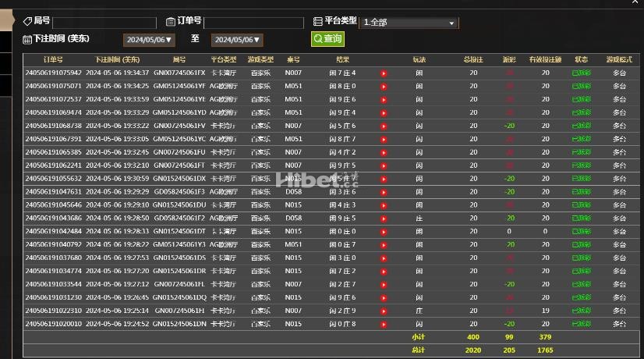This screenshot has width=644, height=359.
Task: Close the bet record window
Action: pos(635,2)
